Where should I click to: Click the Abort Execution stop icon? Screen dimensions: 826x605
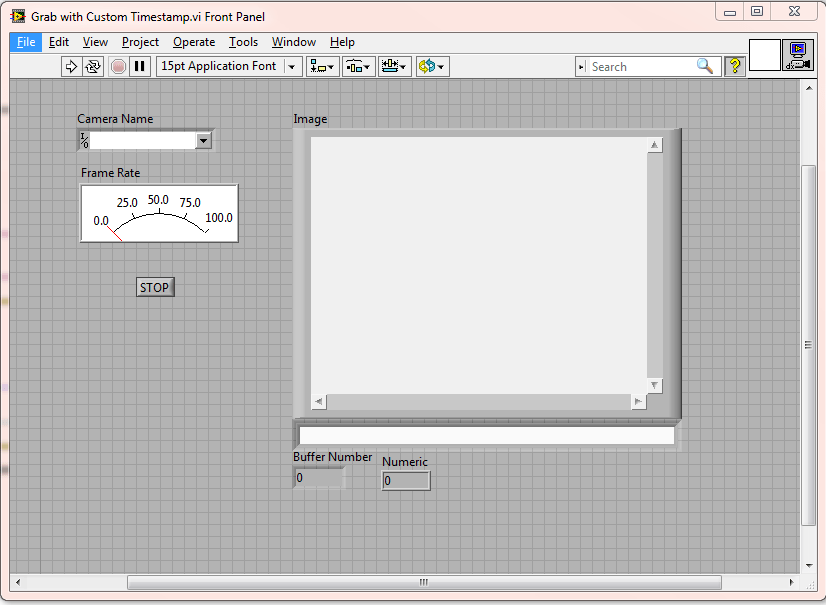119,66
